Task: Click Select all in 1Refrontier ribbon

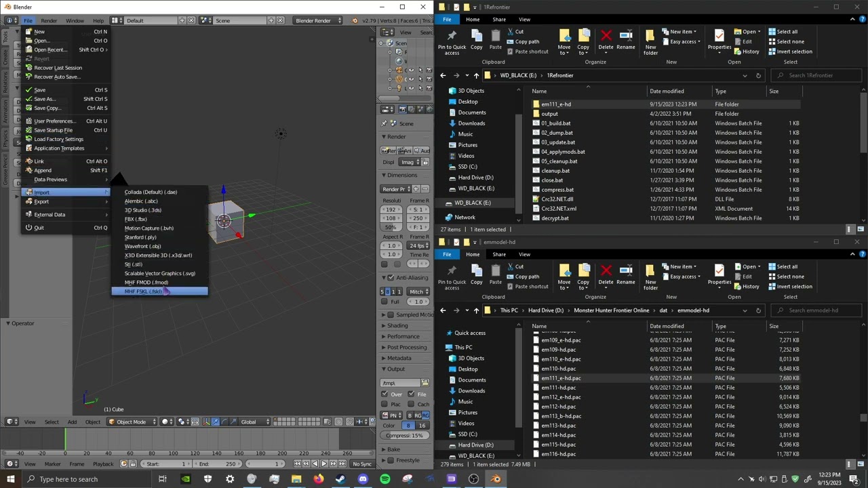Action: click(782, 31)
